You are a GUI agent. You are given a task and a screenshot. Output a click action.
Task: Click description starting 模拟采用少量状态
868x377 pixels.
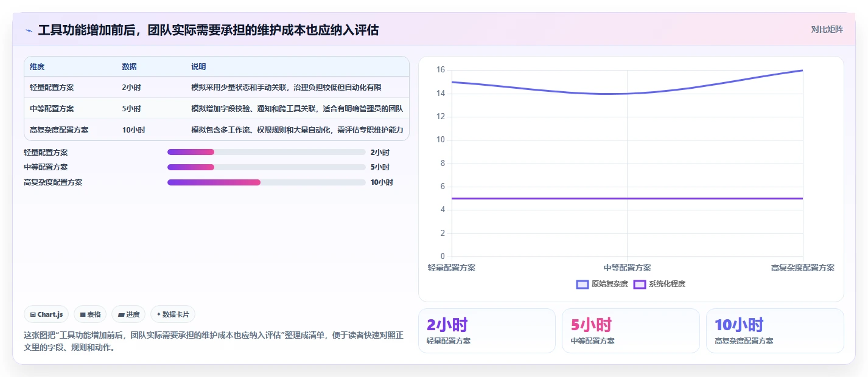pos(286,88)
